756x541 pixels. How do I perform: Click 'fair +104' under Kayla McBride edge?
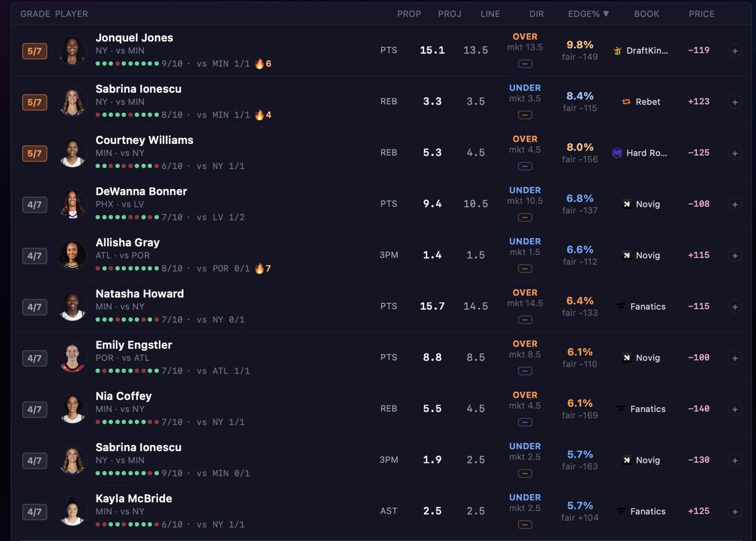[x=580, y=518]
